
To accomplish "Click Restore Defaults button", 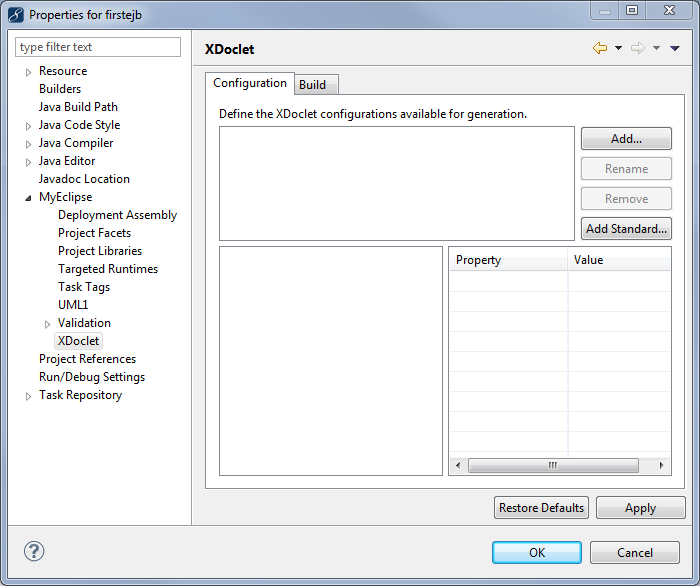I will (x=541, y=508).
